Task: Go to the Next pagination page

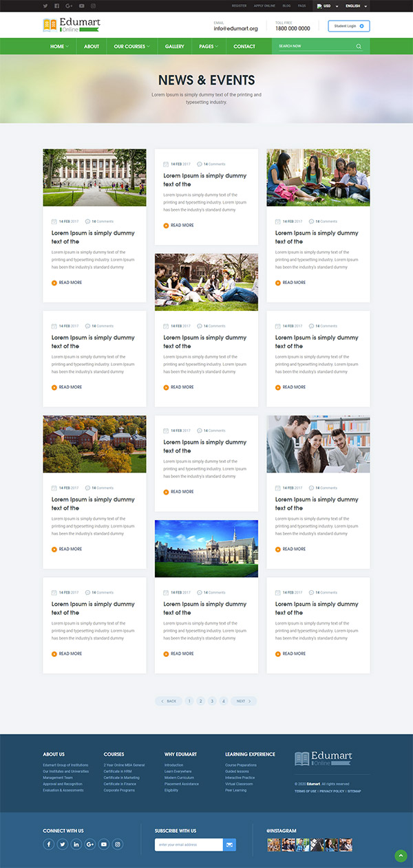Action: [243, 701]
